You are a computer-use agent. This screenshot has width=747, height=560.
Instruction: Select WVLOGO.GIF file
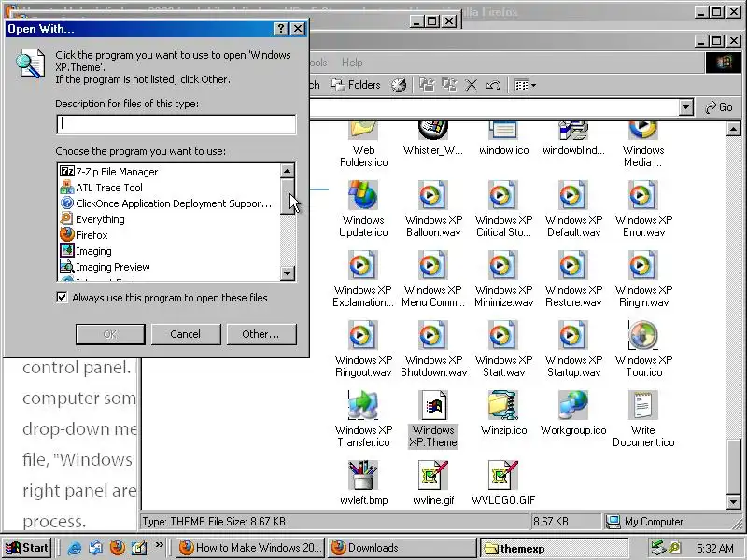tap(503, 483)
